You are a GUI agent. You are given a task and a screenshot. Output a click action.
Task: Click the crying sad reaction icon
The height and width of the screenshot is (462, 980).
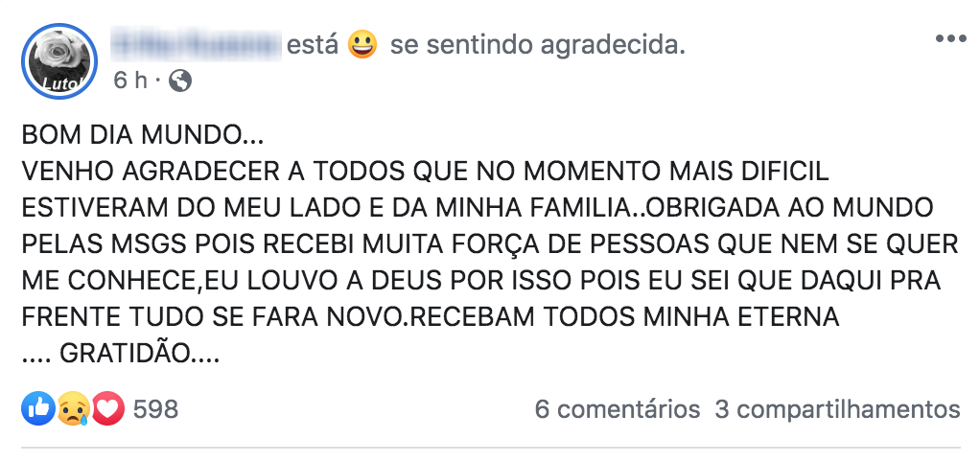pyautogui.click(x=74, y=409)
